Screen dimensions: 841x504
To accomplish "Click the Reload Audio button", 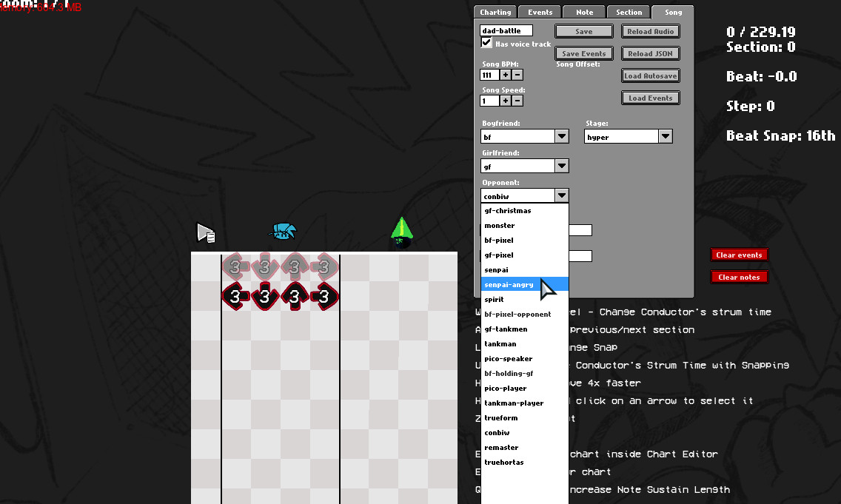I will (x=651, y=32).
